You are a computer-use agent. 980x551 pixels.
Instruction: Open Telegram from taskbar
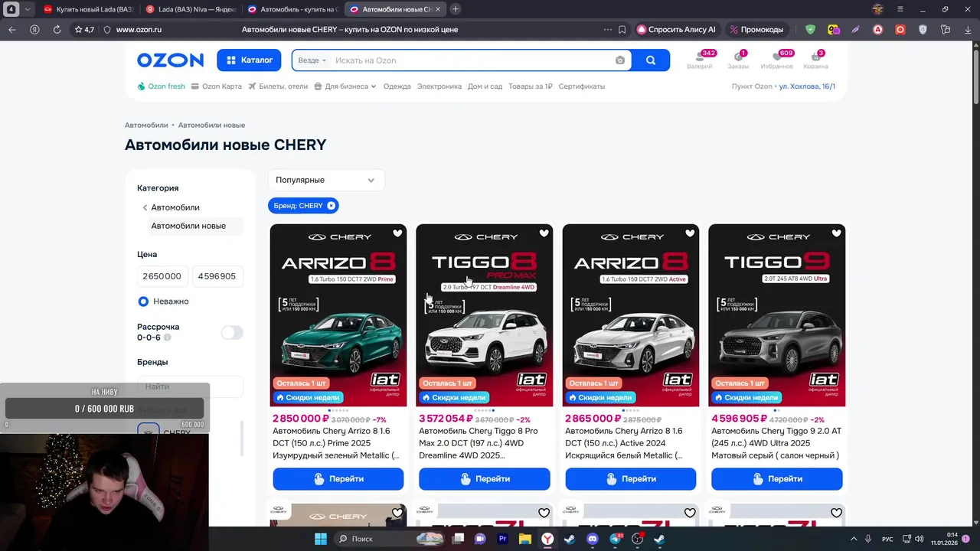(615, 539)
